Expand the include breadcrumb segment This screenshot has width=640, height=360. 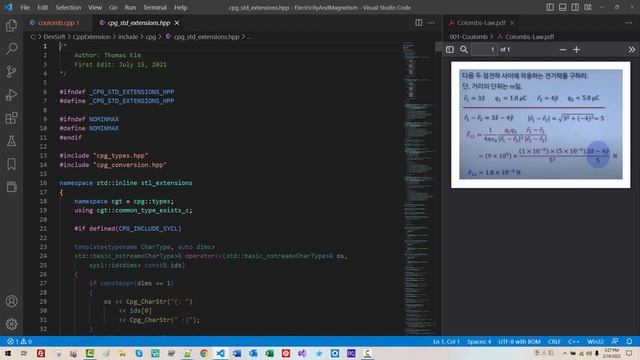(x=128, y=37)
